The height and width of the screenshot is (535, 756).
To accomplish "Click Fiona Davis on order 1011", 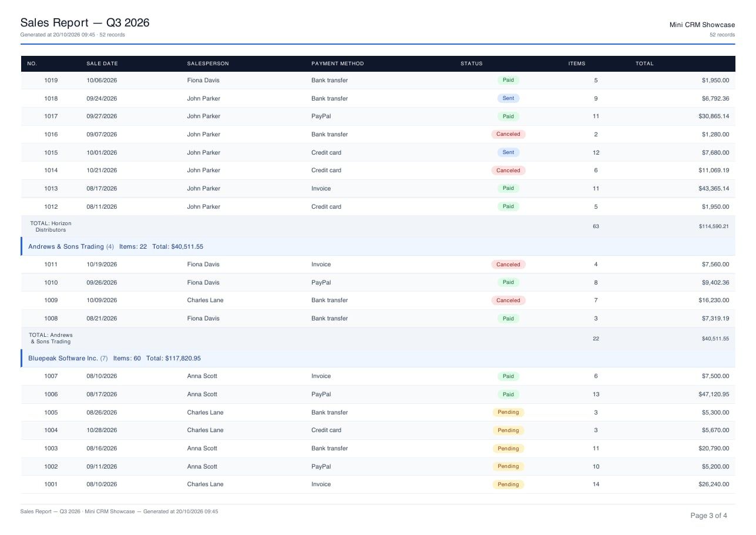I will [x=203, y=265].
